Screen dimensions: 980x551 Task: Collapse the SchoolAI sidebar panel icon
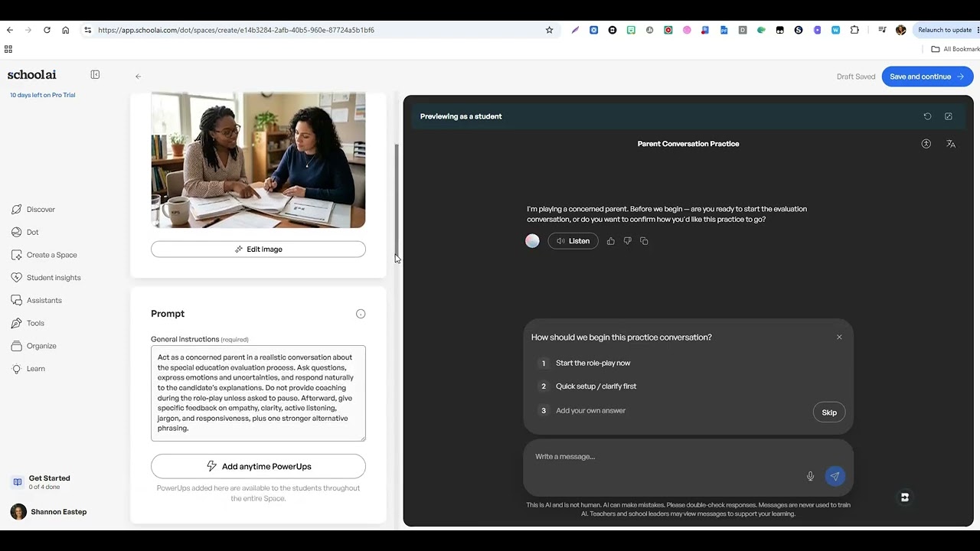[95, 74]
